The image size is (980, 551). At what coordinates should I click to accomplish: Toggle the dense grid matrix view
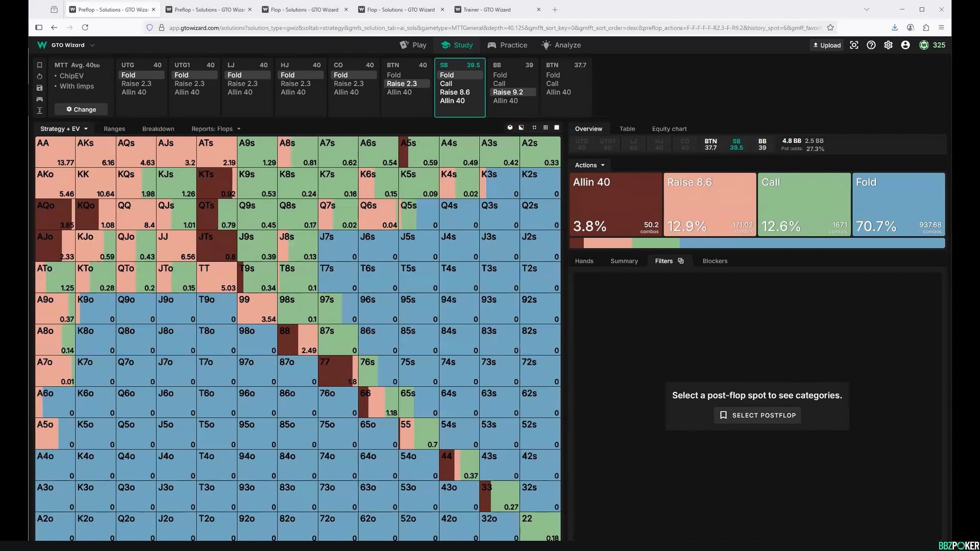coord(546,128)
